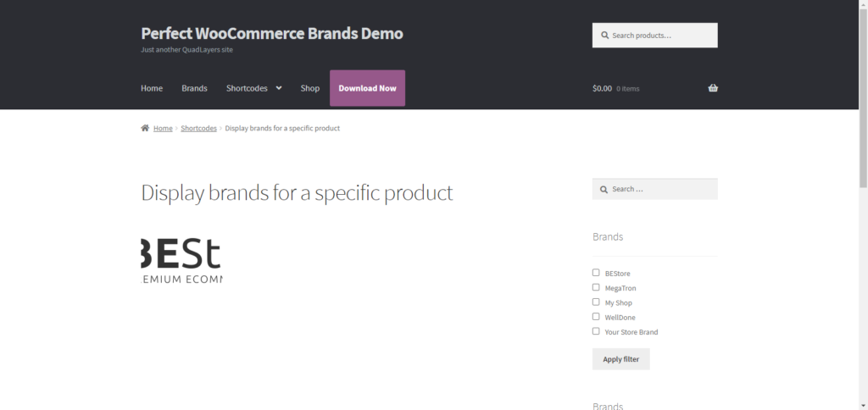The image size is (868, 410).
Task: Expand the Shortcodes menu chevron
Action: click(278, 88)
